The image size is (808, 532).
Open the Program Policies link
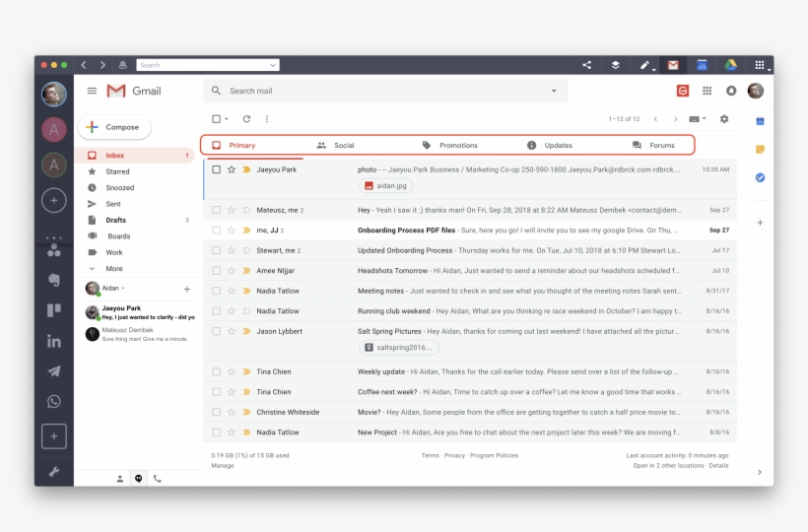coord(495,455)
